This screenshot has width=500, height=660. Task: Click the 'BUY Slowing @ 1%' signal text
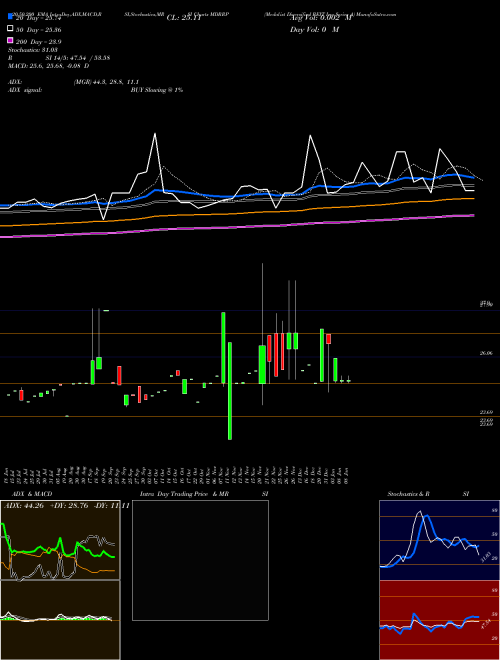157,90
